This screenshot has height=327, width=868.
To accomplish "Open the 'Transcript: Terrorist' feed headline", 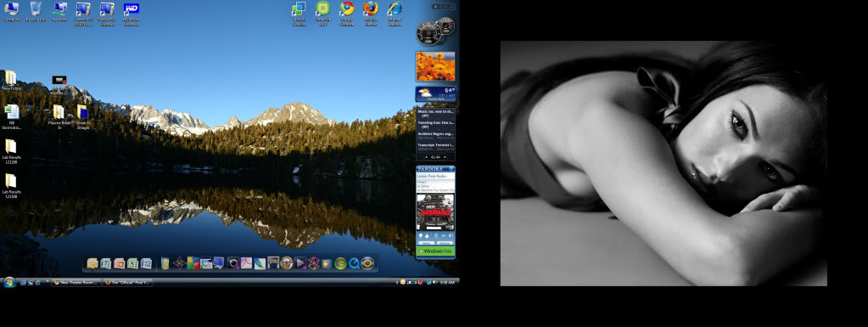I will pos(435,148).
